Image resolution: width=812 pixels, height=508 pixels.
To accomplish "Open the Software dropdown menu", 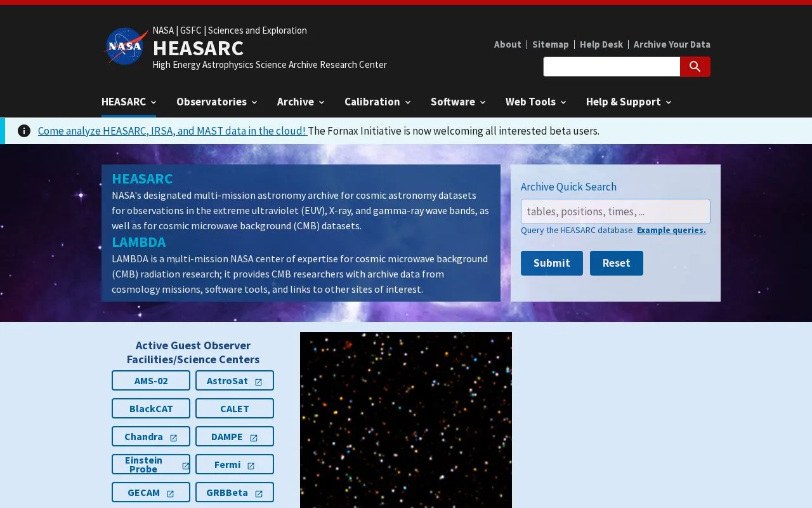I will click(x=458, y=102).
